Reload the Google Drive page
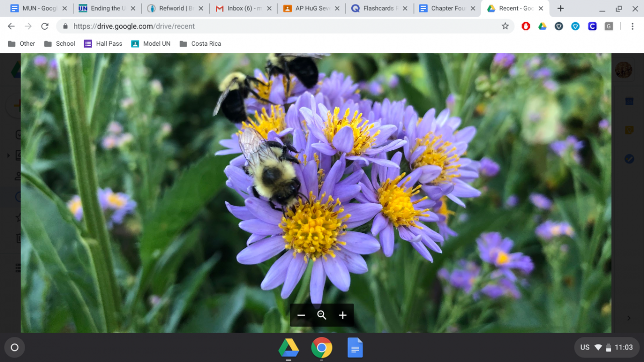The width and height of the screenshot is (644, 362). pos(45,26)
